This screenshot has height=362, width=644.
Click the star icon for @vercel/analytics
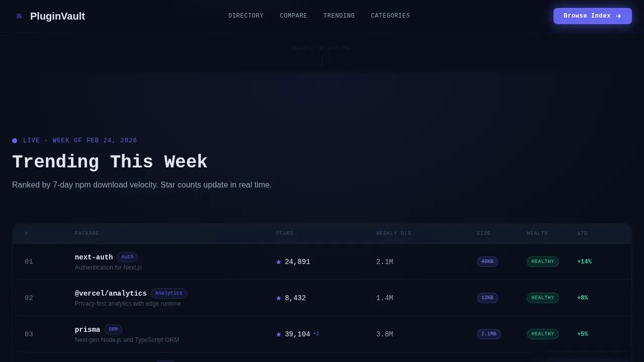click(279, 298)
